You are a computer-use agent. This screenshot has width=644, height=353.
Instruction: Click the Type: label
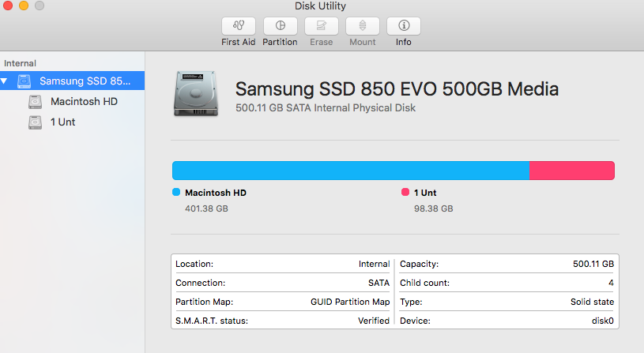click(411, 302)
